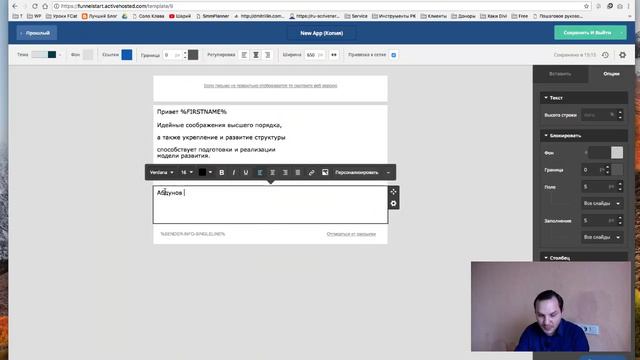The height and width of the screenshot is (360, 640).
Task: Justify text in floating toolbar
Action: click(298, 172)
